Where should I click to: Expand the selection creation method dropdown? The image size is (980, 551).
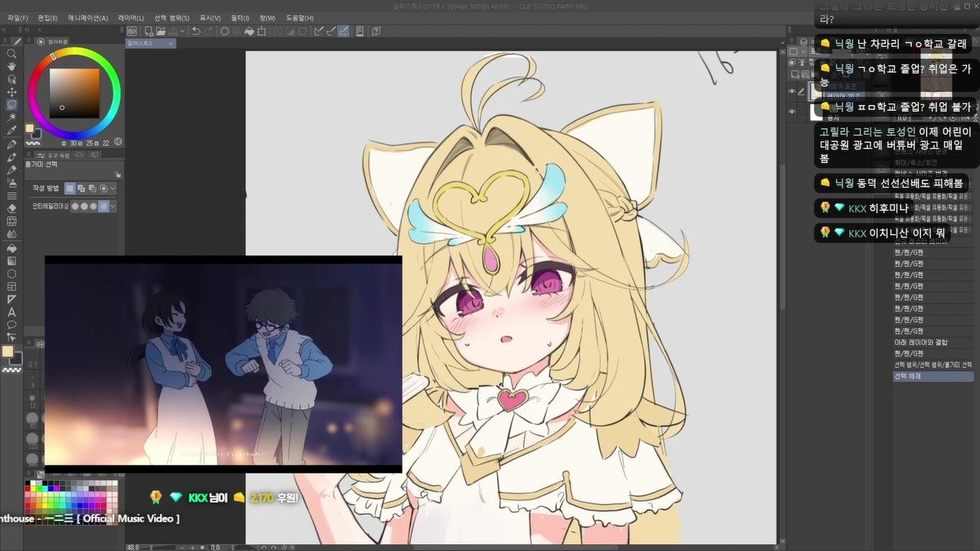click(113, 188)
